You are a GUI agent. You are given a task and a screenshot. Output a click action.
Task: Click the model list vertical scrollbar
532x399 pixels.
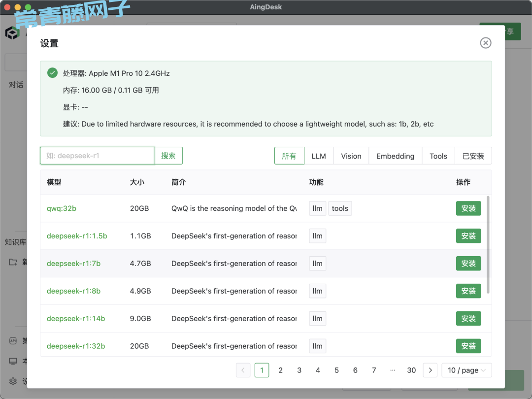(488, 244)
